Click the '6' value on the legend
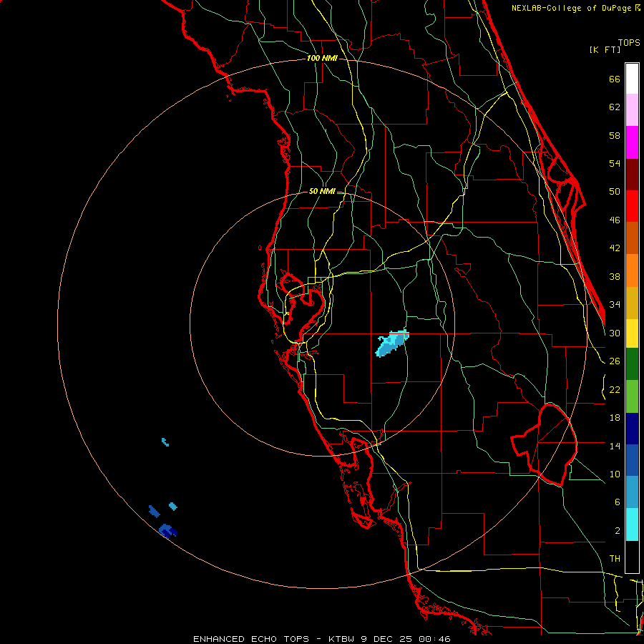The width and height of the screenshot is (644, 644). [x=618, y=502]
